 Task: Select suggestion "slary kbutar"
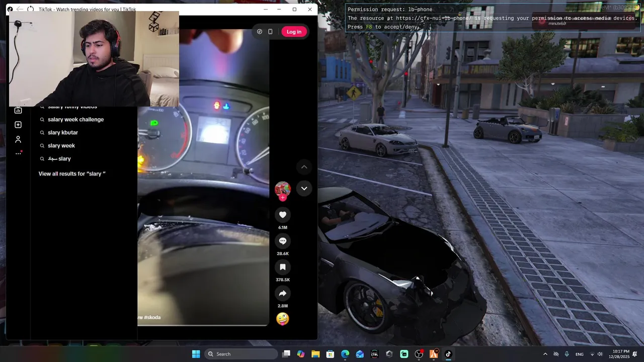pyautogui.click(x=63, y=133)
